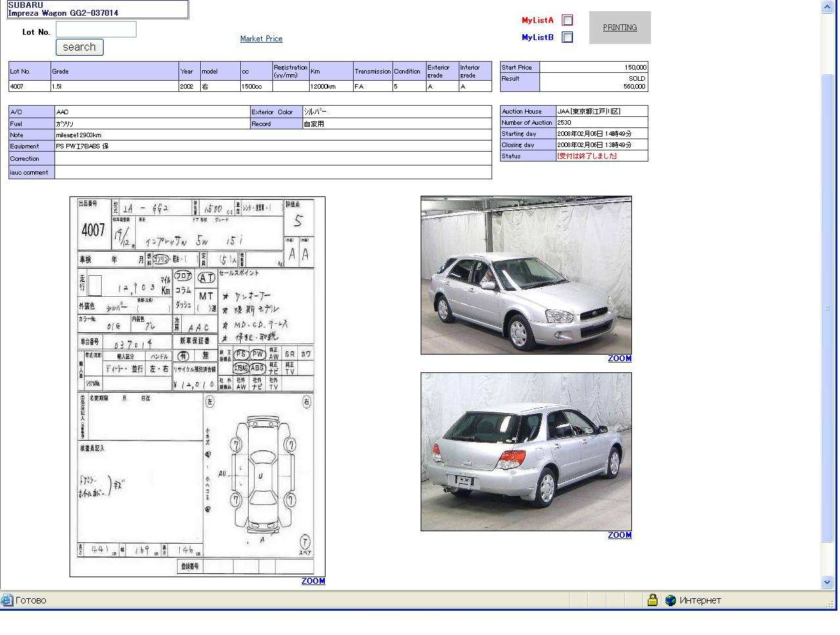The image size is (840, 635).
Task: Select the 12000km table cell
Action: coord(331,87)
